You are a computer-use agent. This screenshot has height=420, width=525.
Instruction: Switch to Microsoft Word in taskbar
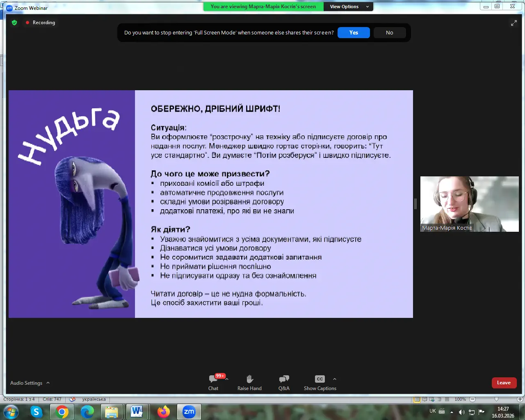click(137, 411)
